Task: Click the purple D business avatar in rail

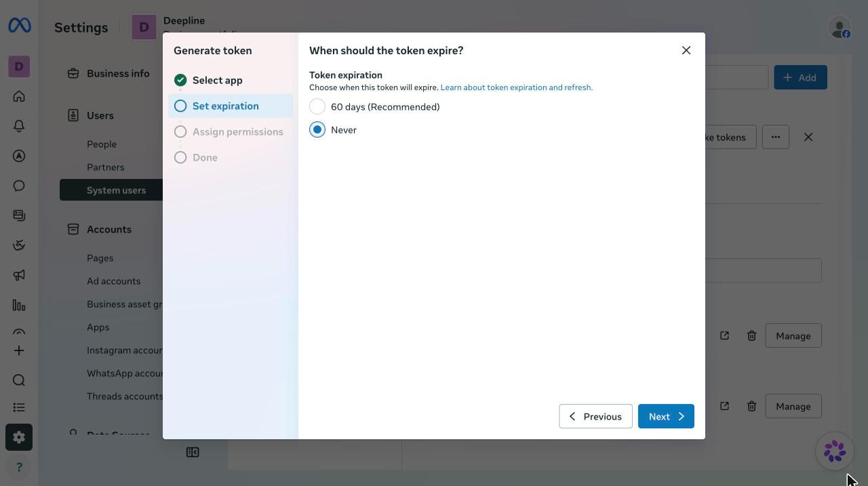Action: tap(19, 66)
